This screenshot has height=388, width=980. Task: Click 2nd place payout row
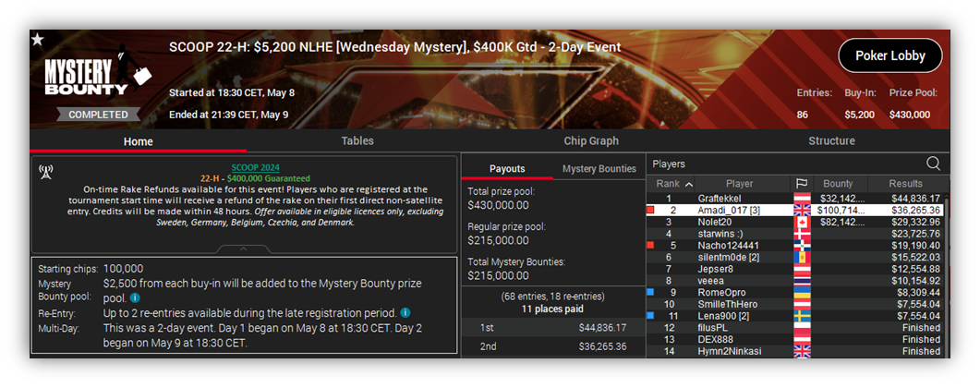point(553,346)
